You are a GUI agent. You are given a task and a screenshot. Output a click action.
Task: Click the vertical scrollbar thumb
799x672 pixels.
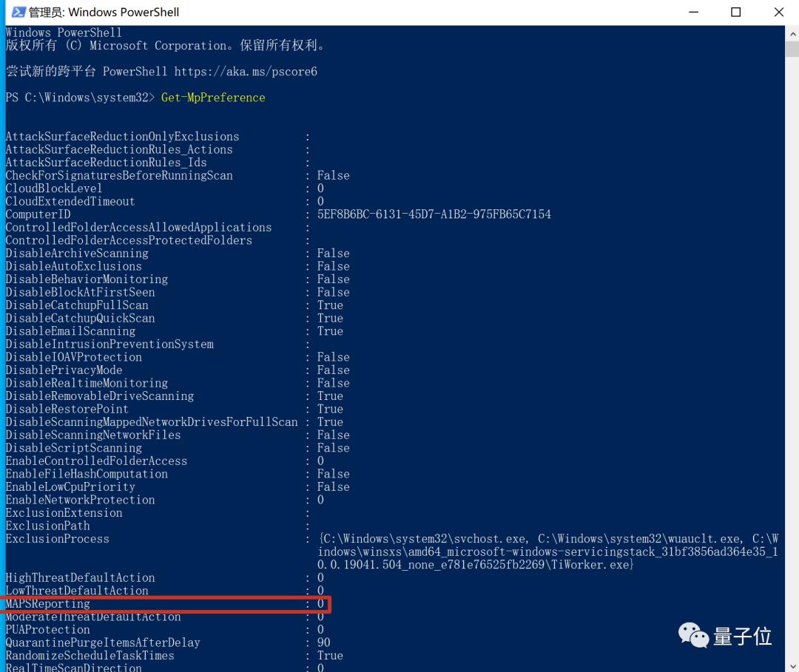[x=792, y=50]
